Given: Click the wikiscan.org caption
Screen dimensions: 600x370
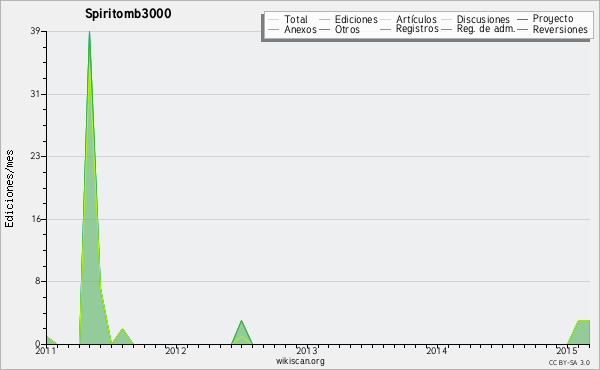Looking at the screenshot, I should coord(300,361).
